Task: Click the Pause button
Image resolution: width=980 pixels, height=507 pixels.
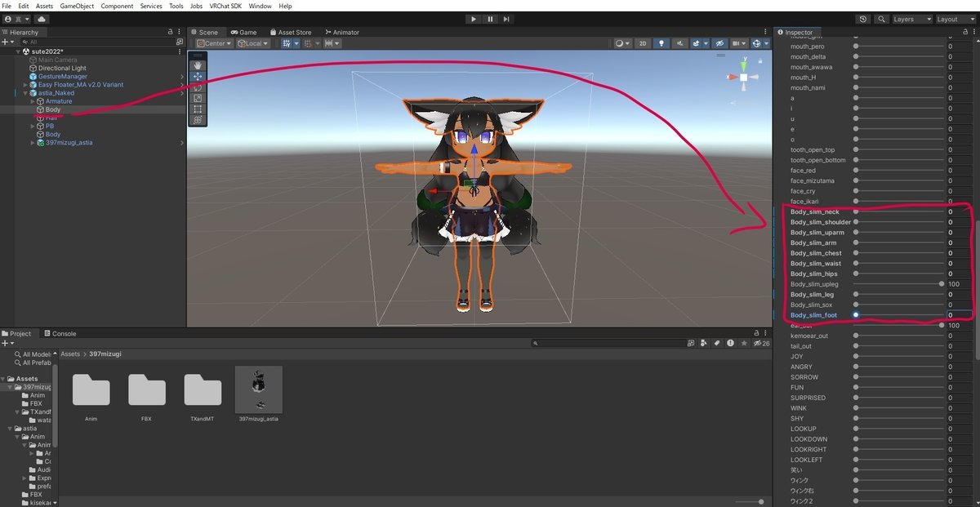Action: (x=490, y=19)
